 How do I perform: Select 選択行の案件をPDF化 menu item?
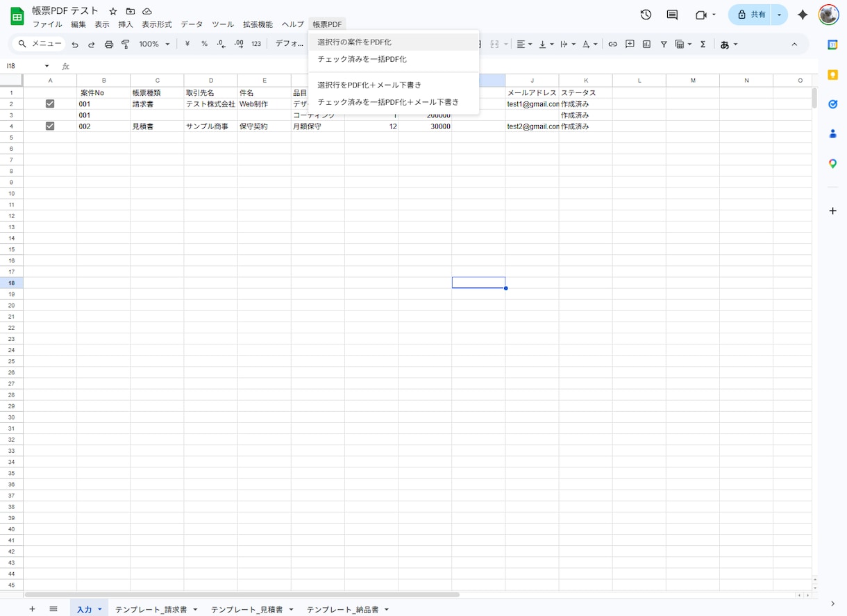[394, 42]
